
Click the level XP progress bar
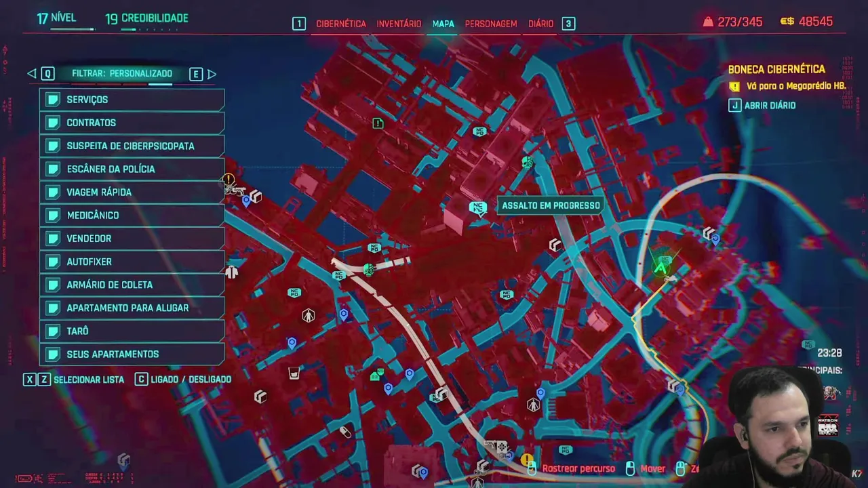[x=73, y=30]
